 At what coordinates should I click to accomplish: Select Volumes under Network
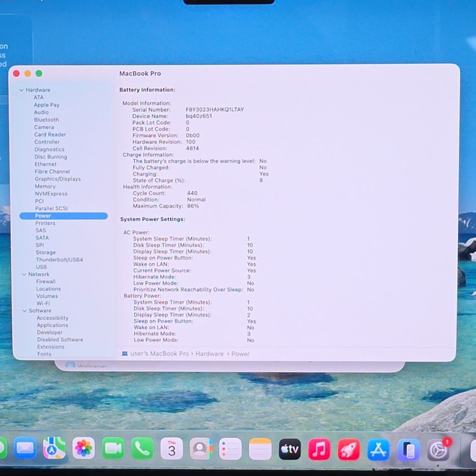pyautogui.click(x=47, y=296)
